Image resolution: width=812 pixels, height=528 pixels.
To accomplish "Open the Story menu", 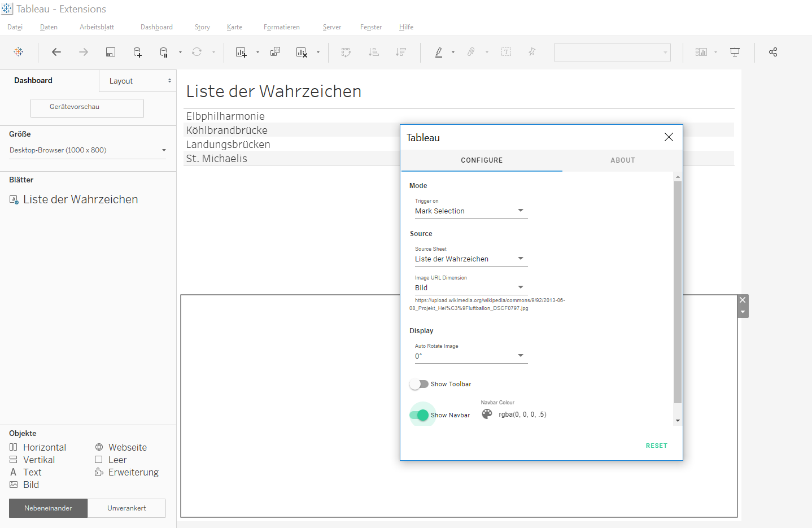I will [202, 27].
